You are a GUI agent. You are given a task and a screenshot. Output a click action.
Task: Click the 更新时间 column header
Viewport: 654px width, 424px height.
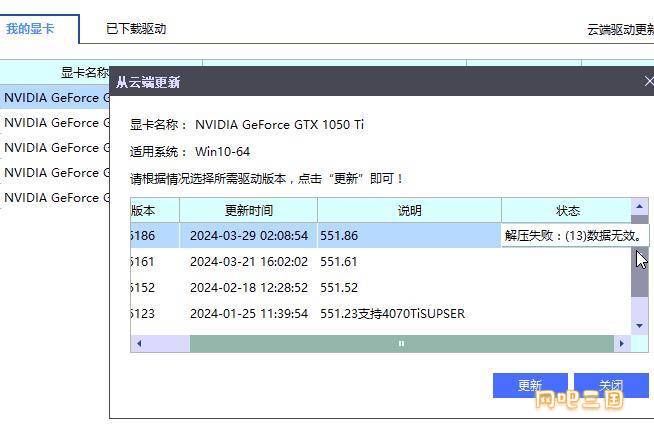coord(249,210)
